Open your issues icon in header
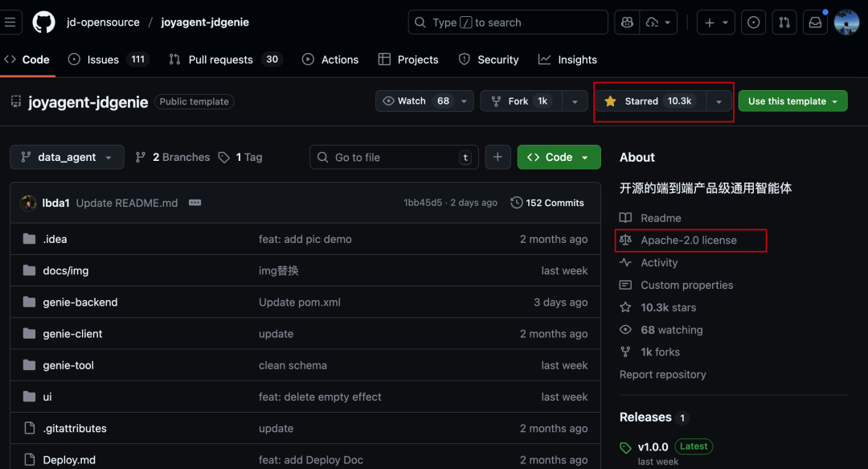Image resolution: width=868 pixels, height=469 pixels. click(753, 23)
